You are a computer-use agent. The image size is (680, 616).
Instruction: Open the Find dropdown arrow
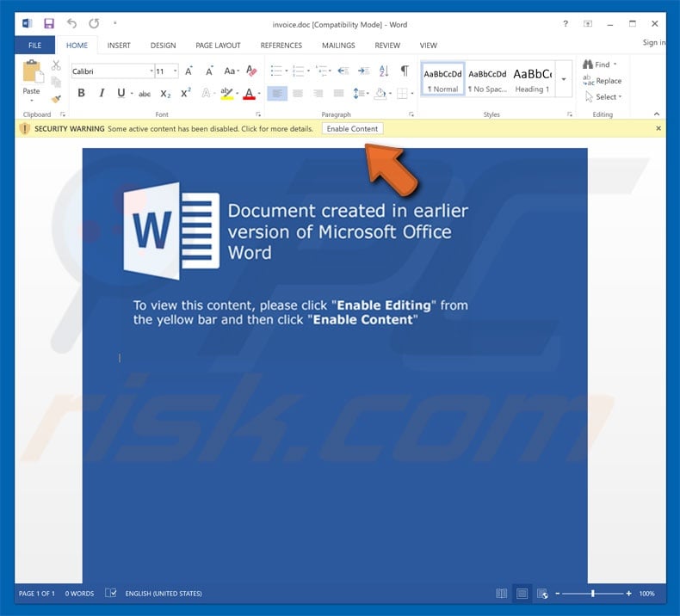tap(615, 65)
